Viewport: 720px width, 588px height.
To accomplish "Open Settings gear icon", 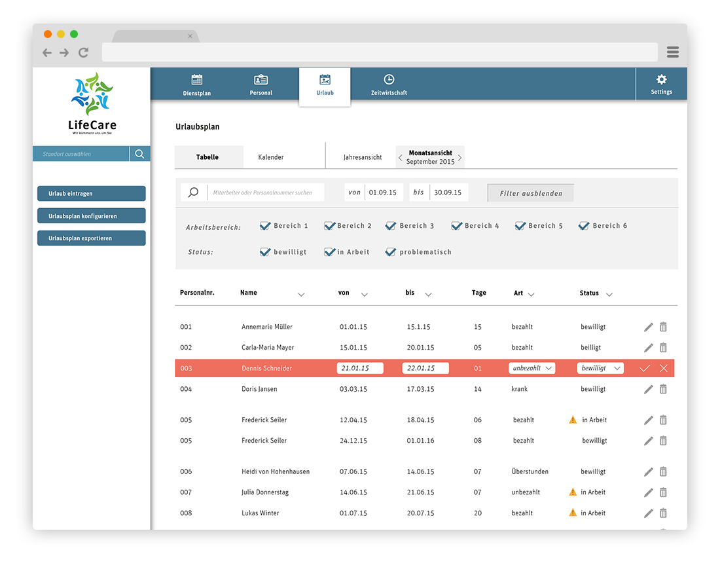I will point(661,79).
